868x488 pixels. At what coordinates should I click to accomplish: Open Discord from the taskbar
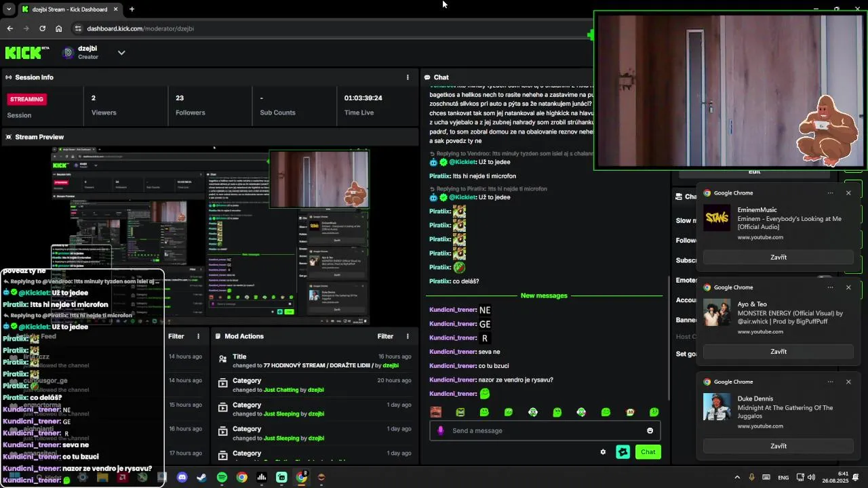[x=182, y=477]
